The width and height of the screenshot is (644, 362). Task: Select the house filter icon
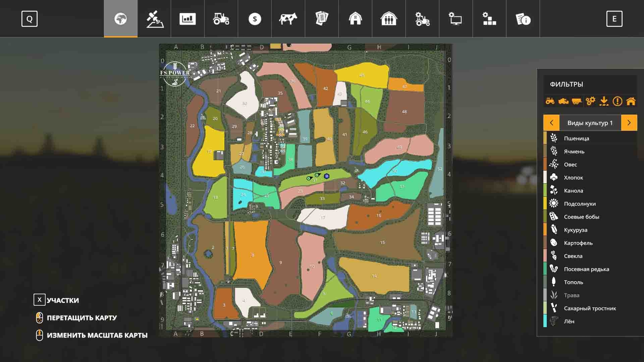(x=631, y=101)
